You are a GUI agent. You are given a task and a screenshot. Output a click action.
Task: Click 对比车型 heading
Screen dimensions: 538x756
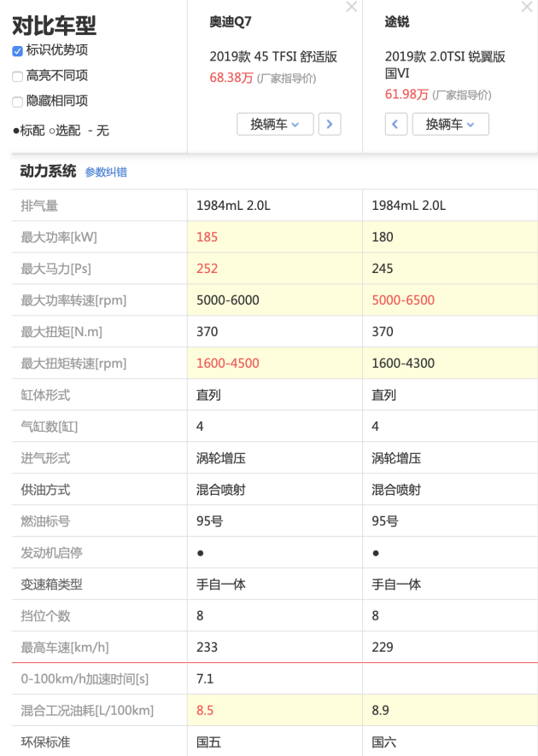coord(54,25)
